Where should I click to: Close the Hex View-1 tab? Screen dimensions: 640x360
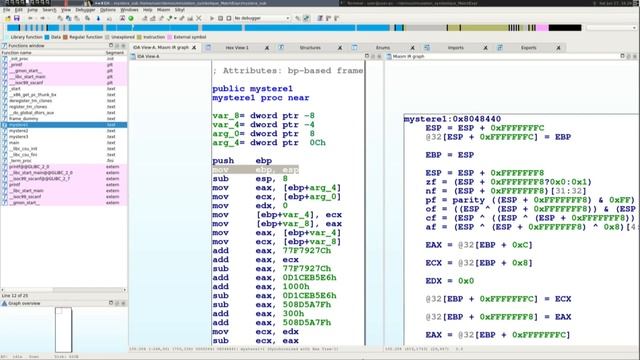tap(267, 48)
